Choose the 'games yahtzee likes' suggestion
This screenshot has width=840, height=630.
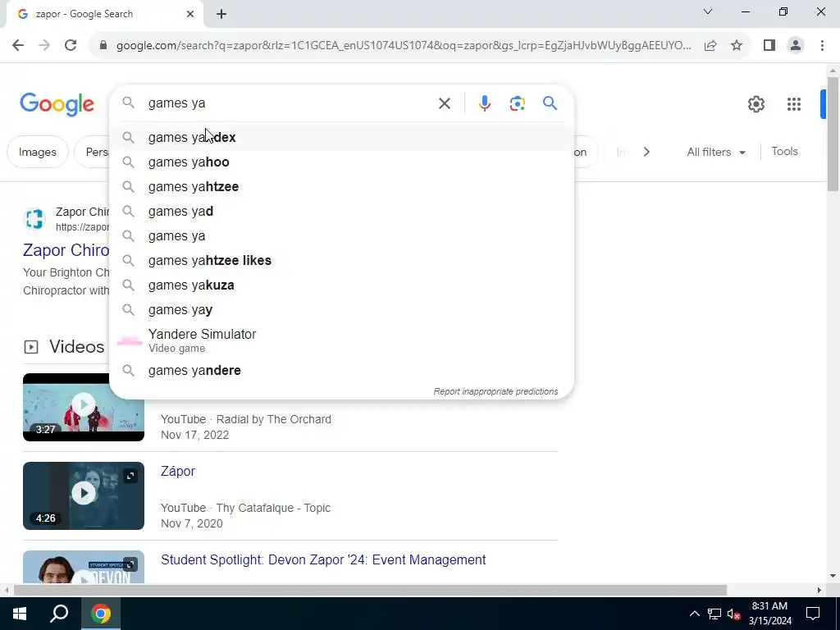pyautogui.click(x=341, y=261)
